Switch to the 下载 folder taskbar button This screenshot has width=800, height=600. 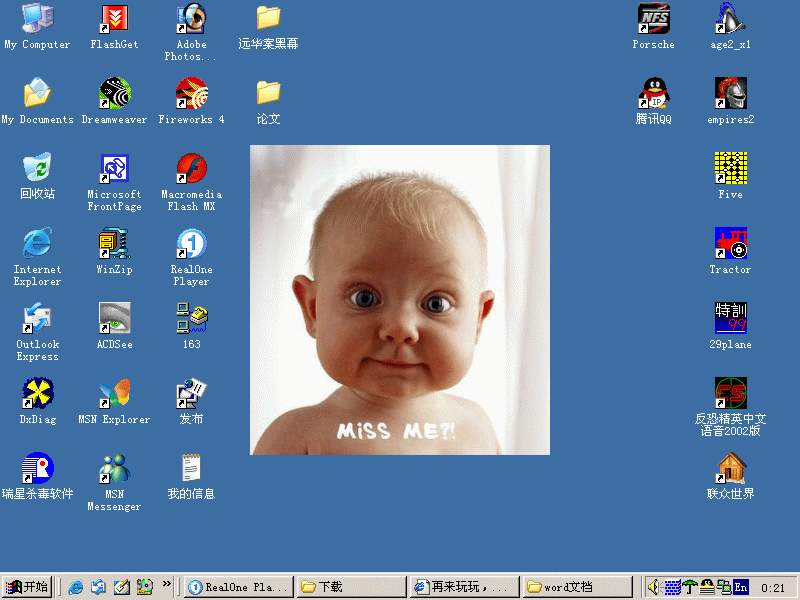point(352,587)
